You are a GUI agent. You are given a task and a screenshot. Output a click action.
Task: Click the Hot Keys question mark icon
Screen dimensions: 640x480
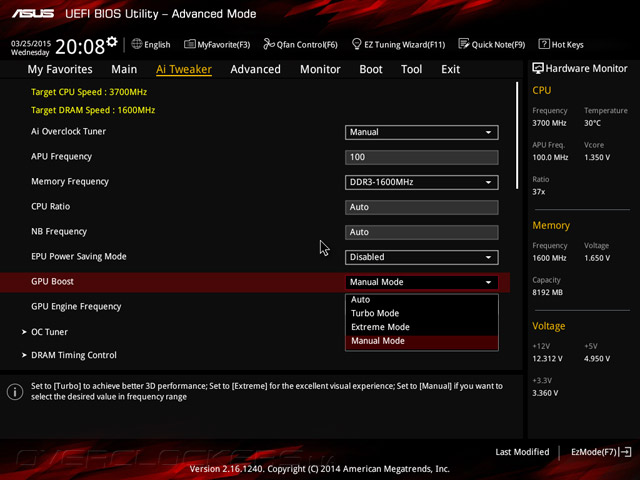pyautogui.click(x=544, y=44)
